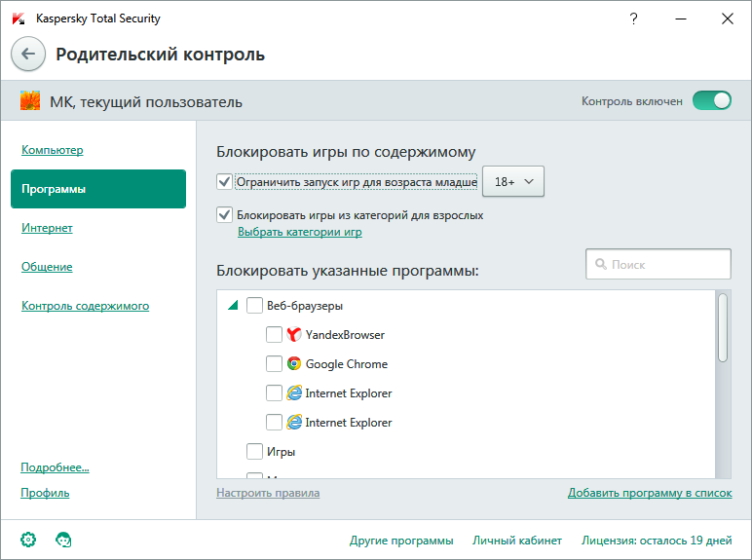Open the Контроль содержимого section
752x560 pixels.
coord(85,306)
